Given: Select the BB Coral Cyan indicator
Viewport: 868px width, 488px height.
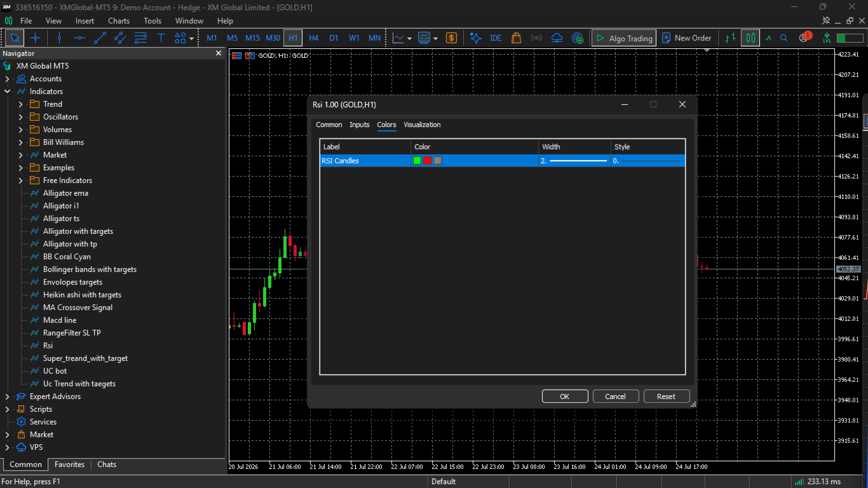Looking at the screenshot, I should [67, 257].
